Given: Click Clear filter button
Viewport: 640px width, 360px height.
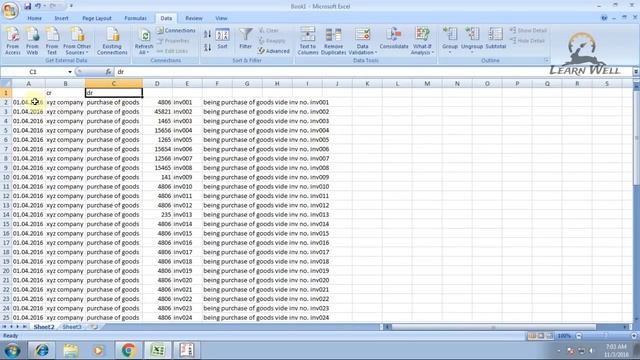Looking at the screenshot, I should click(269, 31).
